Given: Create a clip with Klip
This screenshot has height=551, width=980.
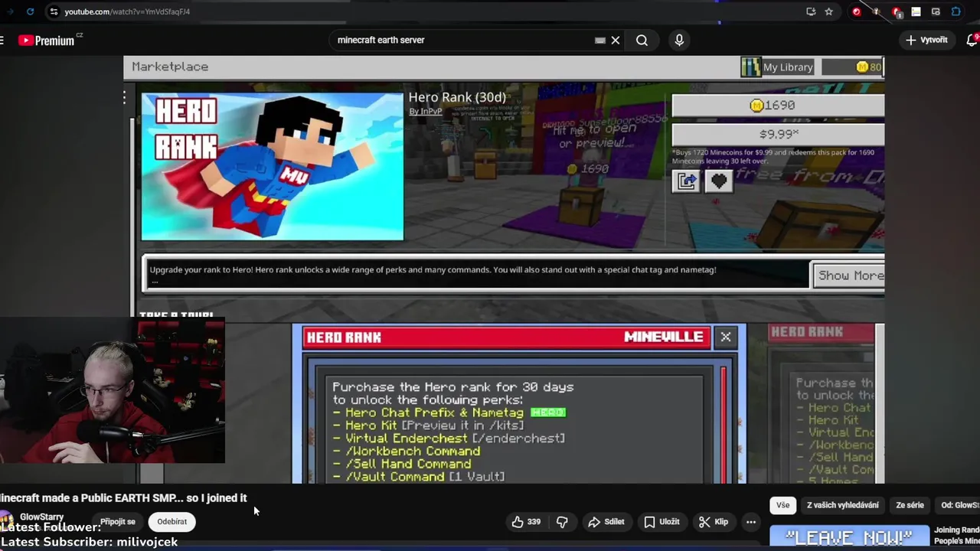Looking at the screenshot, I should coord(713,522).
